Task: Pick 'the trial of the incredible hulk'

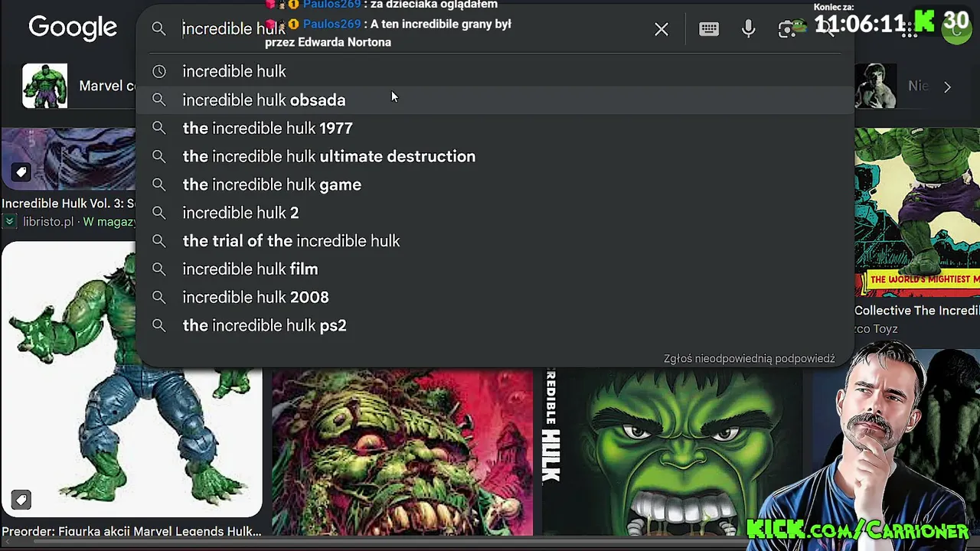Action: [495, 241]
